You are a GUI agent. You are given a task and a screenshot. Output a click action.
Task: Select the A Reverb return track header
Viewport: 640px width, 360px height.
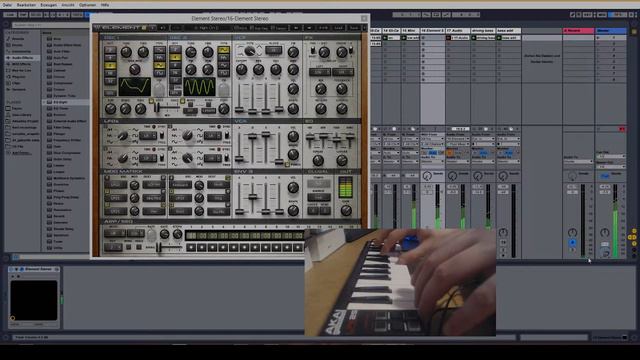pyautogui.click(x=578, y=31)
